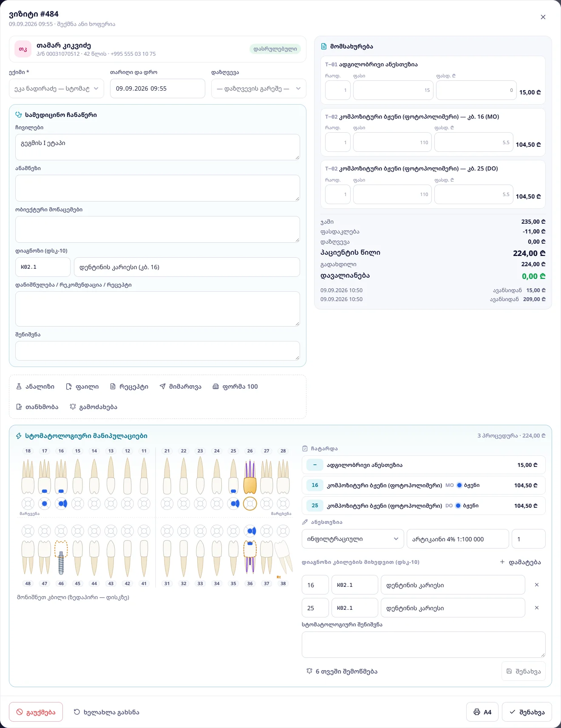Click the ჩივილები text area

click(x=158, y=147)
